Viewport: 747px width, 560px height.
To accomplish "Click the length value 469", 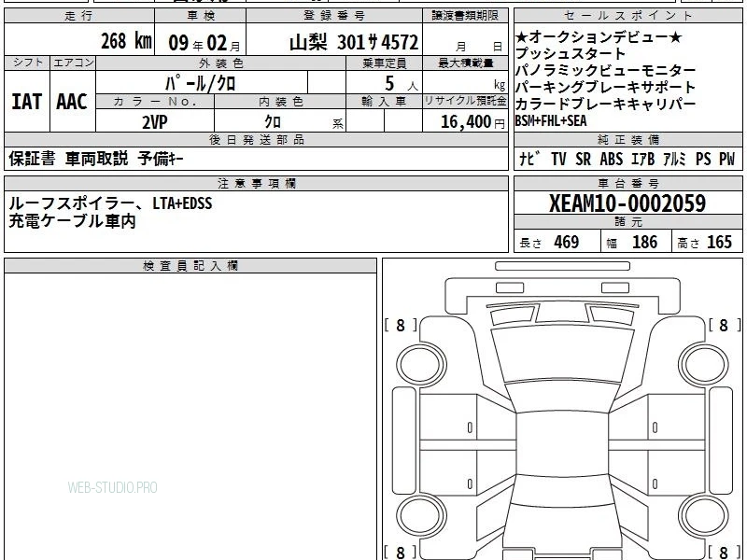I will tap(567, 242).
